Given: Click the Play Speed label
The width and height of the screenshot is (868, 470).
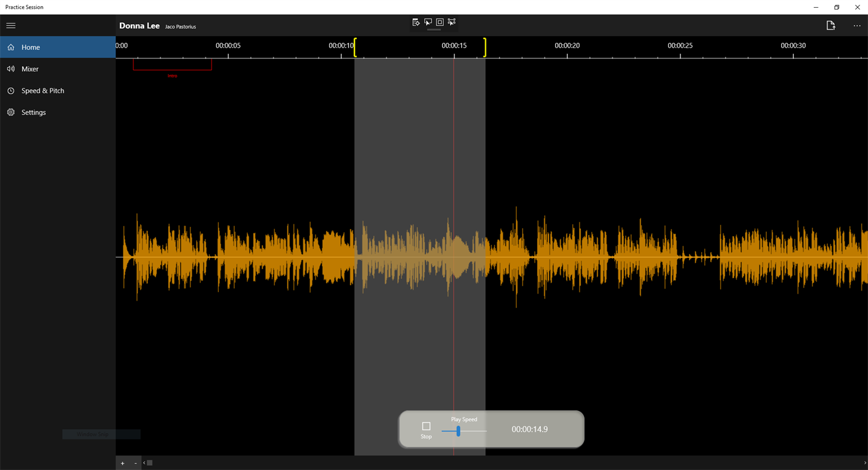Looking at the screenshot, I should pyautogui.click(x=464, y=419).
